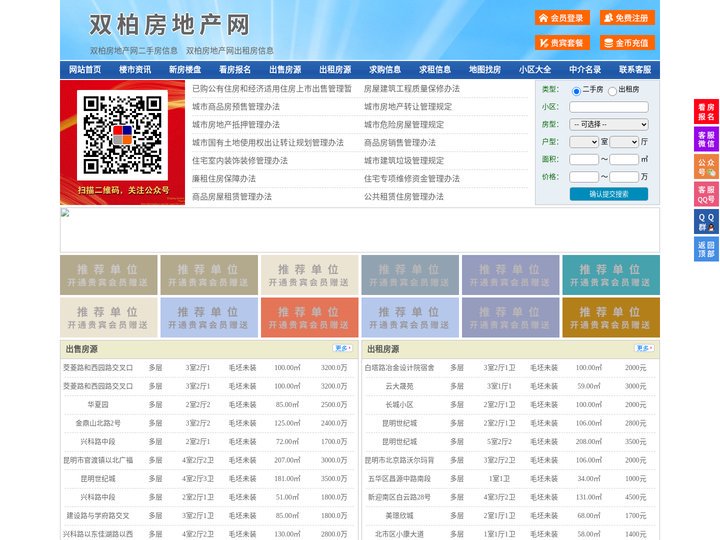Click the teal 推荐单位 tile
The width and height of the screenshot is (720, 540).
click(x=611, y=275)
